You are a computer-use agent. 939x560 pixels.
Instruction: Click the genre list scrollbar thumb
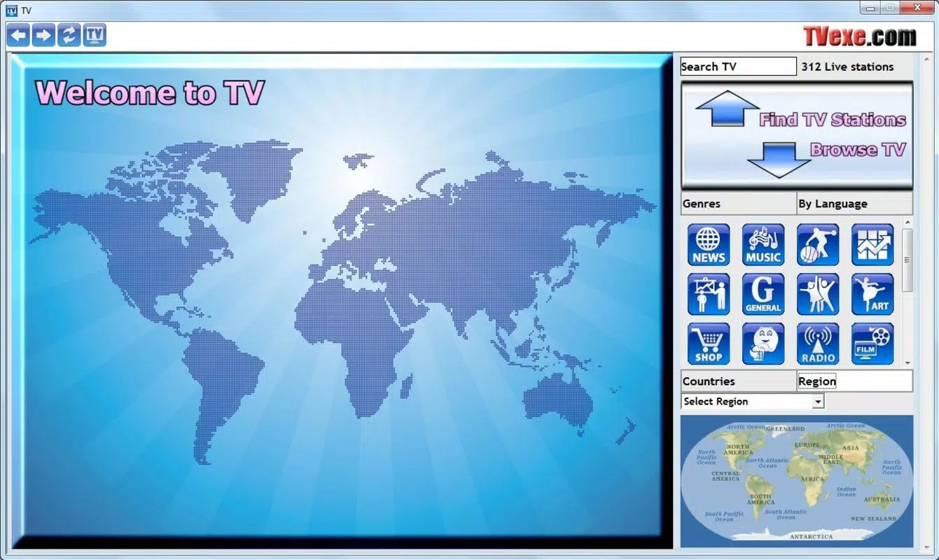coord(907,260)
